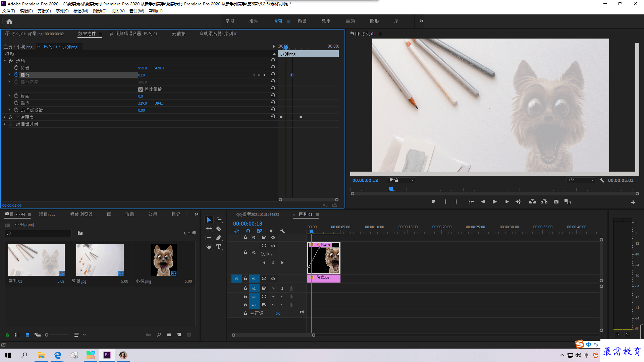Click New Item icon in Project panel
This screenshot has height=362, width=644.
click(179, 335)
